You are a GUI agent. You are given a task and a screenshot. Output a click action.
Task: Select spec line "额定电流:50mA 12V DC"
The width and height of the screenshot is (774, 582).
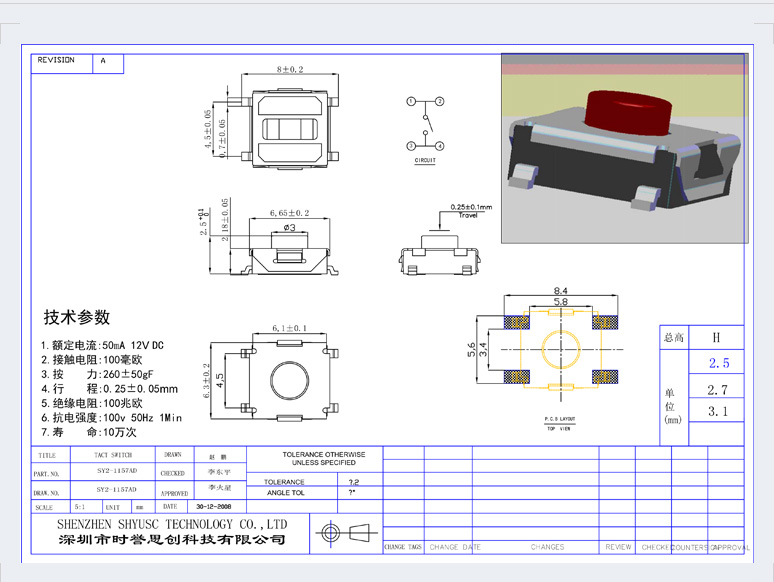pos(102,346)
